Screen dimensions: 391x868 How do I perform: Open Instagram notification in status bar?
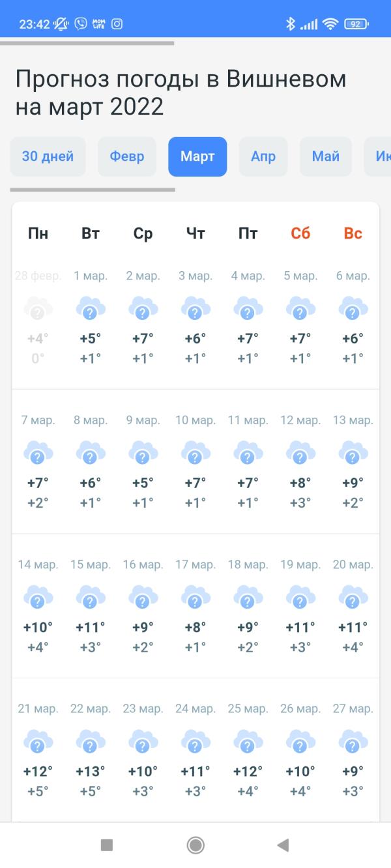click(117, 24)
